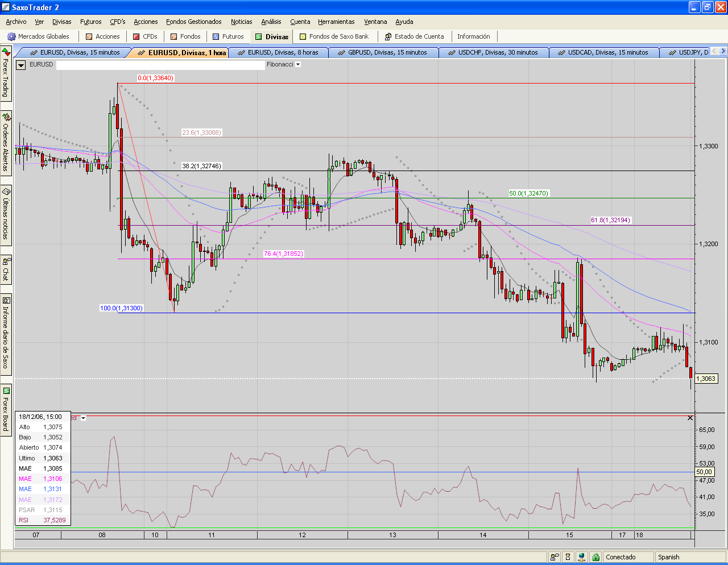The width and height of the screenshot is (728, 565).
Task: Open the Cuenta menu
Action: pyautogui.click(x=300, y=22)
